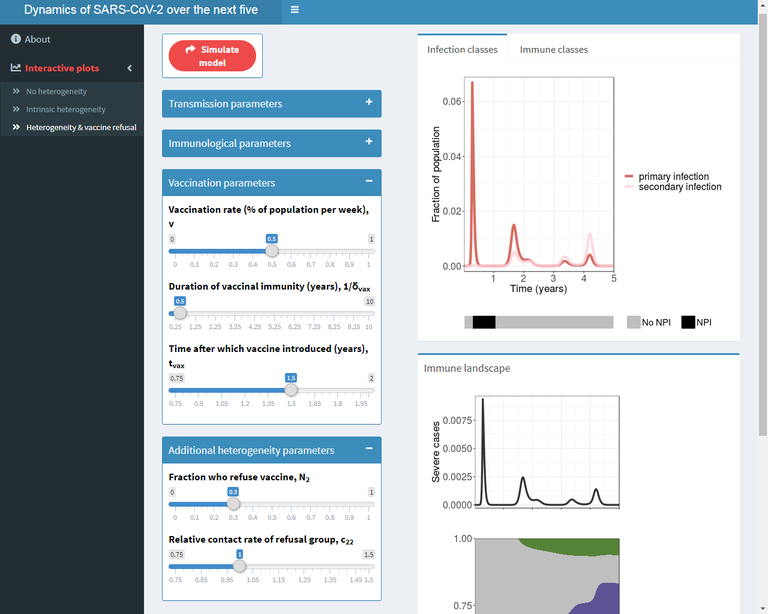The width and height of the screenshot is (768, 614).
Task: Open the Intrinsic heterogeneity page
Action: coord(65,109)
